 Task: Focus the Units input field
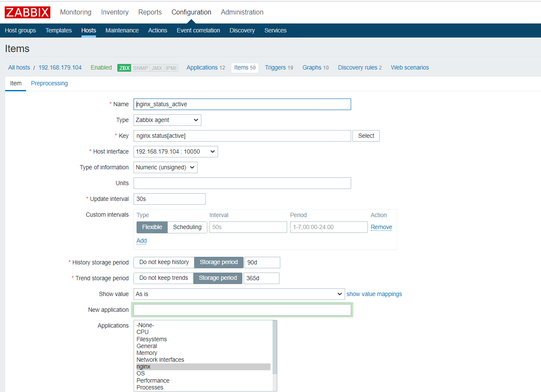pos(242,183)
